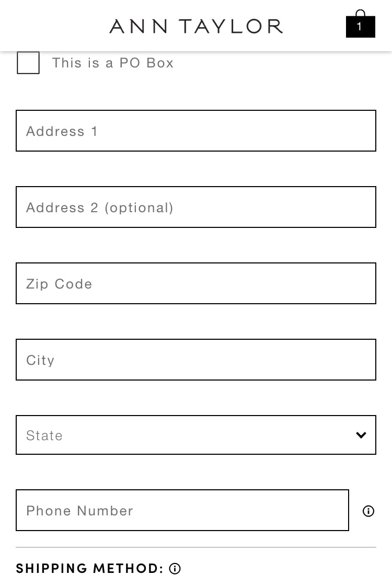Expand the State selector chevron
The image size is (392, 575).
pyautogui.click(x=361, y=435)
